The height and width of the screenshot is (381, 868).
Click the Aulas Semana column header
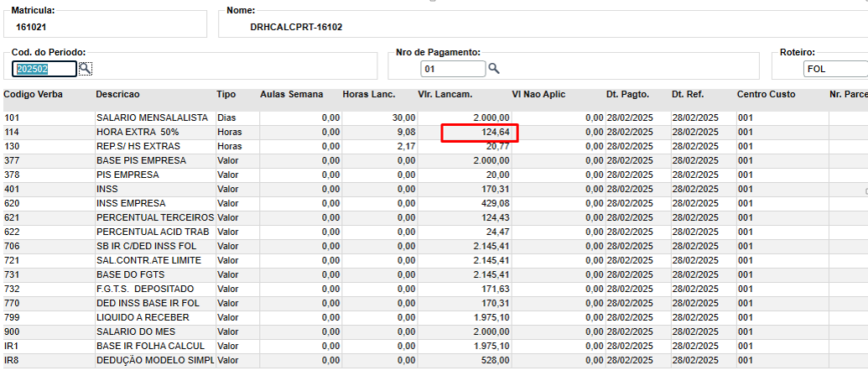pyautogui.click(x=292, y=94)
